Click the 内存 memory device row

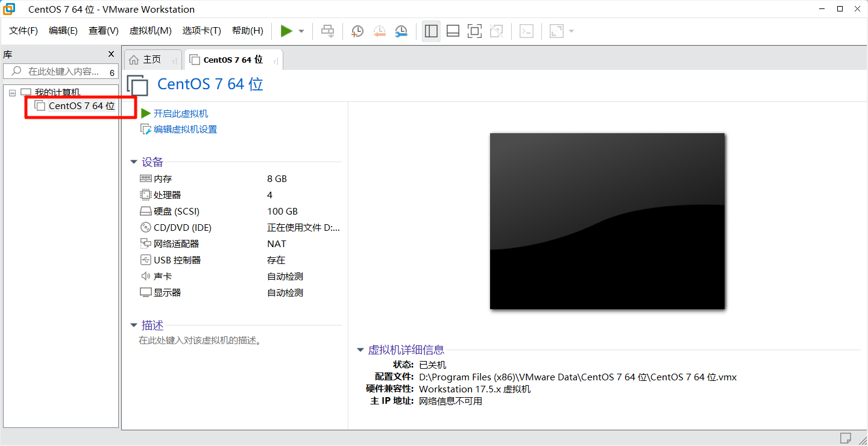click(x=239, y=179)
